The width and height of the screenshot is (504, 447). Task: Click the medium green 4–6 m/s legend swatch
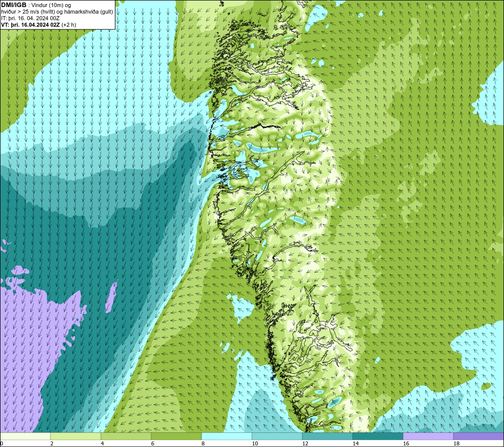(x=126, y=436)
